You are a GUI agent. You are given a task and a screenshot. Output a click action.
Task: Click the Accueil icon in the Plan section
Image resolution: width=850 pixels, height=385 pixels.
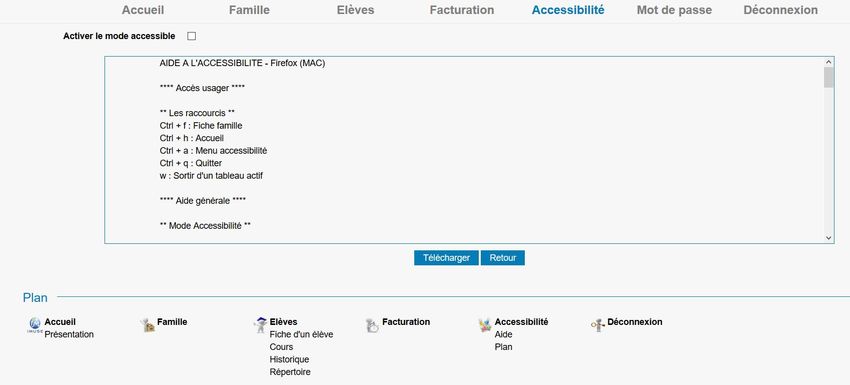click(35, 325)
